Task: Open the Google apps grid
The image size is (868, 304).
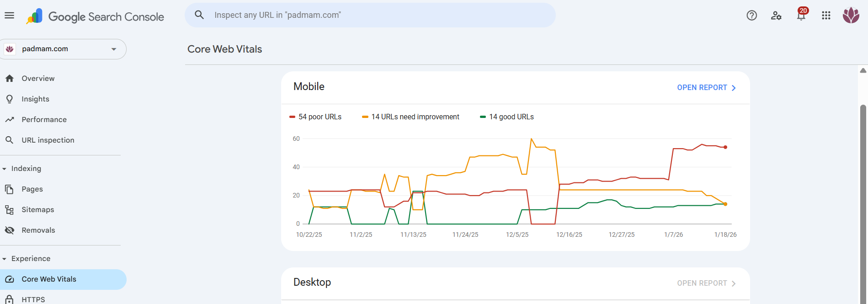Action: (x=825, y=16)
